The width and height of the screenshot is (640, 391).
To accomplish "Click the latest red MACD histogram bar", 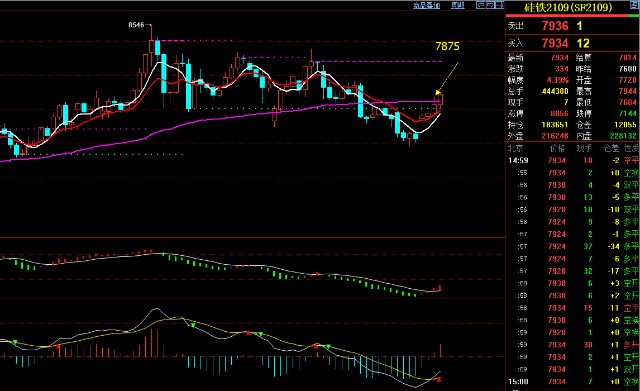I will coord(440,350).
